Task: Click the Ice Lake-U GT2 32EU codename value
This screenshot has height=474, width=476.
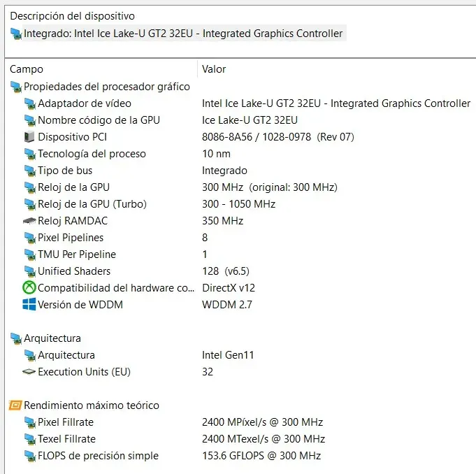Action: click(250, 120)
